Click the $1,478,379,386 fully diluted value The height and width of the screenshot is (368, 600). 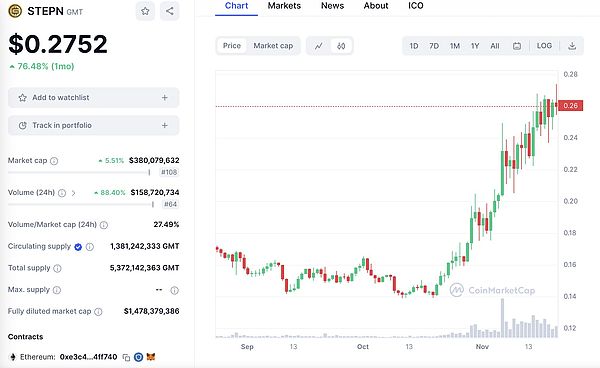(152, 311)
